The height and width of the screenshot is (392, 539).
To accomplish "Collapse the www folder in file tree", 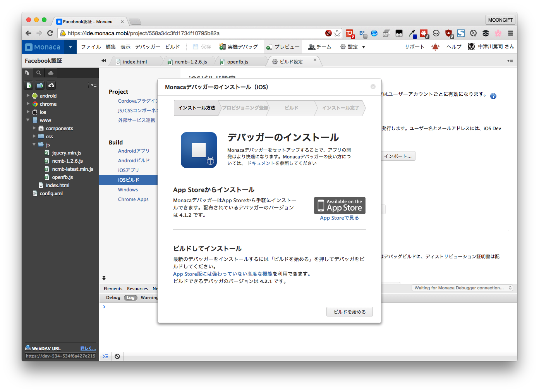I will [28, 120].
